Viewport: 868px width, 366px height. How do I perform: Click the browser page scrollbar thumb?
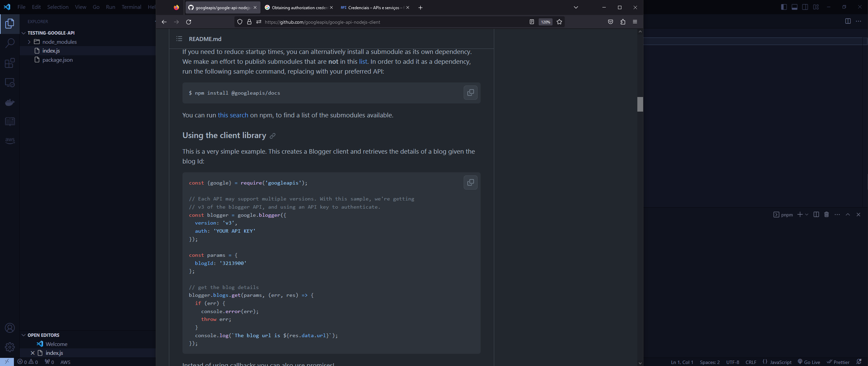point(640,104)
